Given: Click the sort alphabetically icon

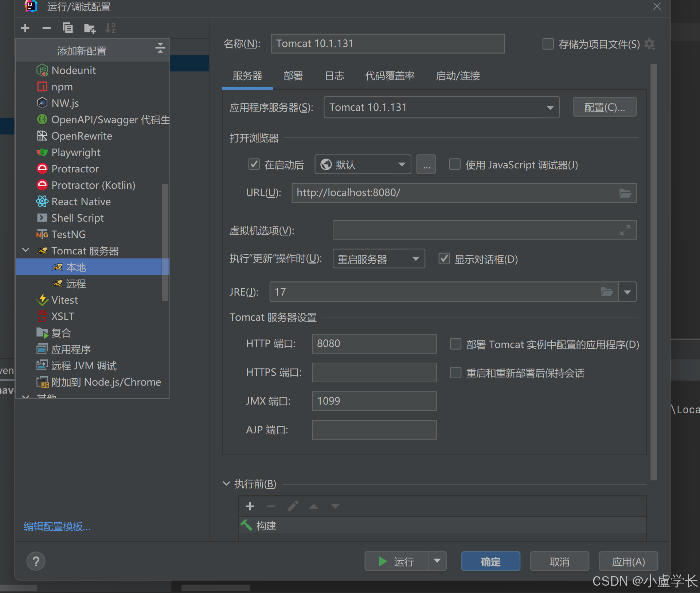Looking at the screenshot, I should (110, 28).
